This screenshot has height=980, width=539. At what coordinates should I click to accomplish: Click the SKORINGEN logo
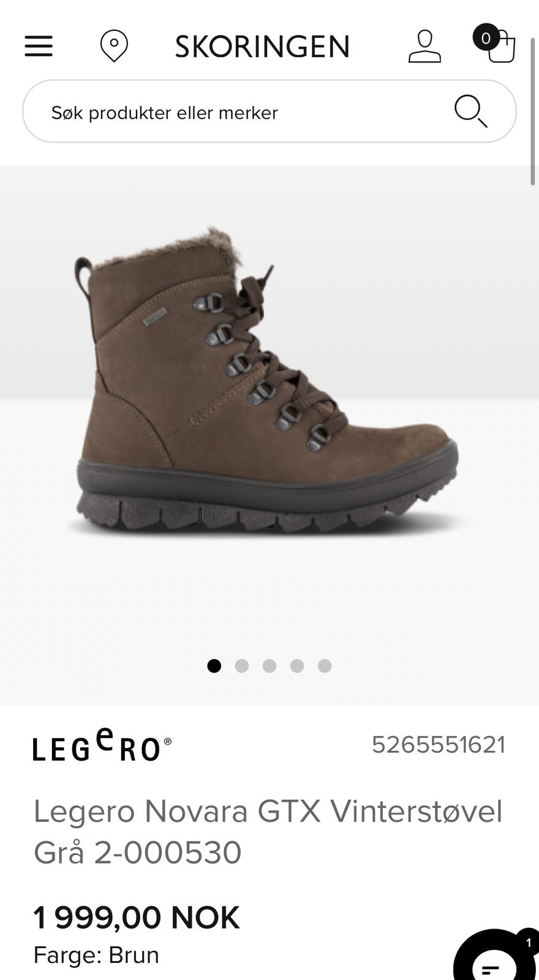pos(262,47)
